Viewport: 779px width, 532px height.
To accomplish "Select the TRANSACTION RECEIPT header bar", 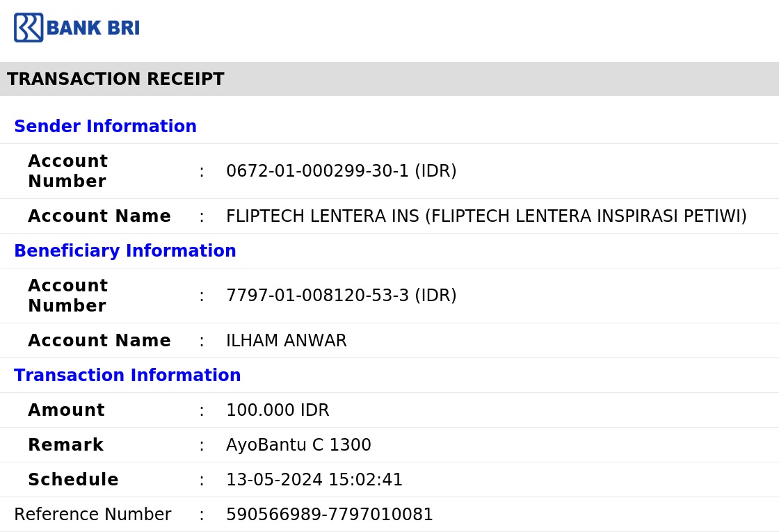I will coord(389,79).
